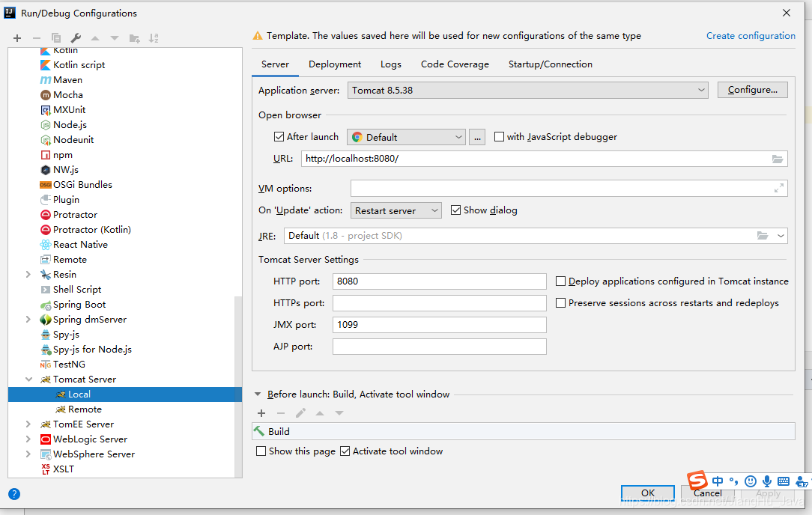Click Create configuration link
The width and height of the screenshot is (812, 515).
751,36
